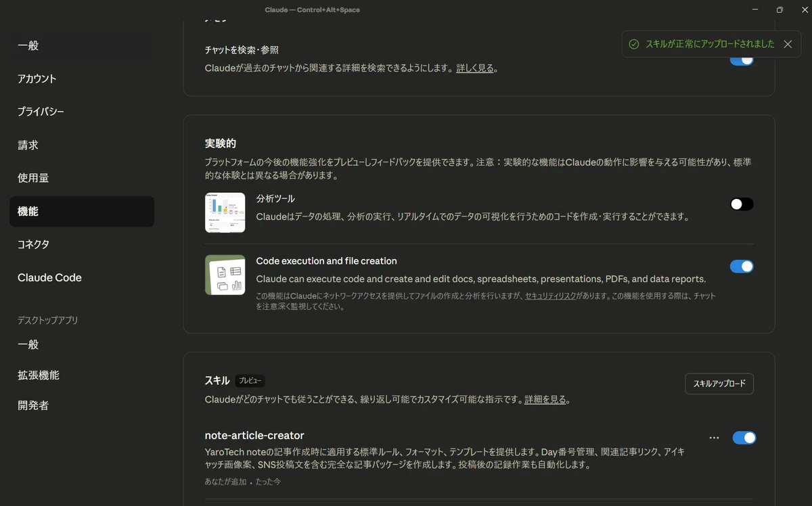Toggle チャットを検索・参照 switch

pos(742,60)
